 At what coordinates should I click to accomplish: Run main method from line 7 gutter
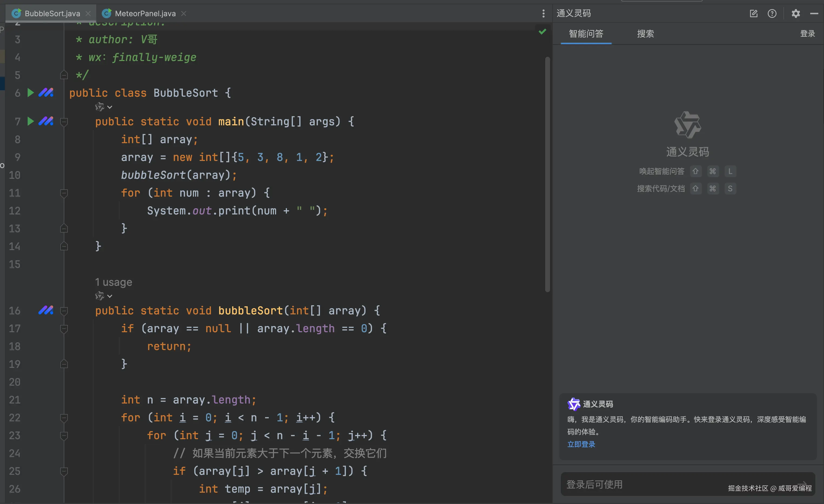[31, 121]
